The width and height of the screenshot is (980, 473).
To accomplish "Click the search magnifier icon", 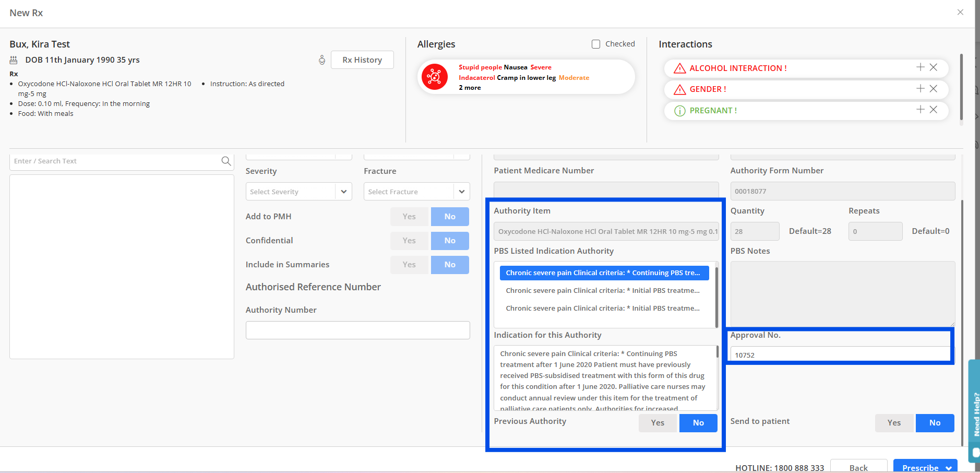I will [226, 161].
